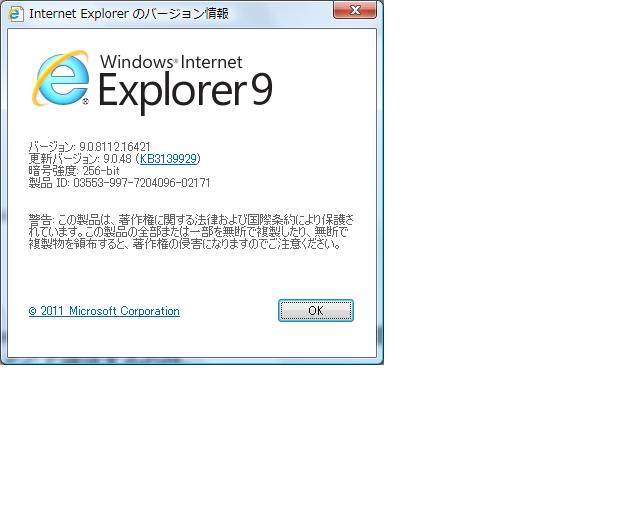
Task: Click the large numeral 9 in banner
Action: click(x=260, y=91)
